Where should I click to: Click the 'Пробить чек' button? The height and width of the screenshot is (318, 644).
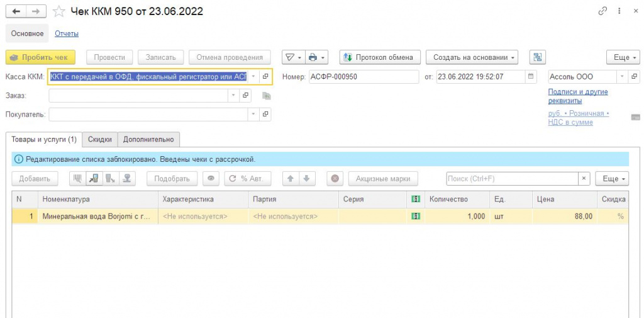click(x=40, y=57)
